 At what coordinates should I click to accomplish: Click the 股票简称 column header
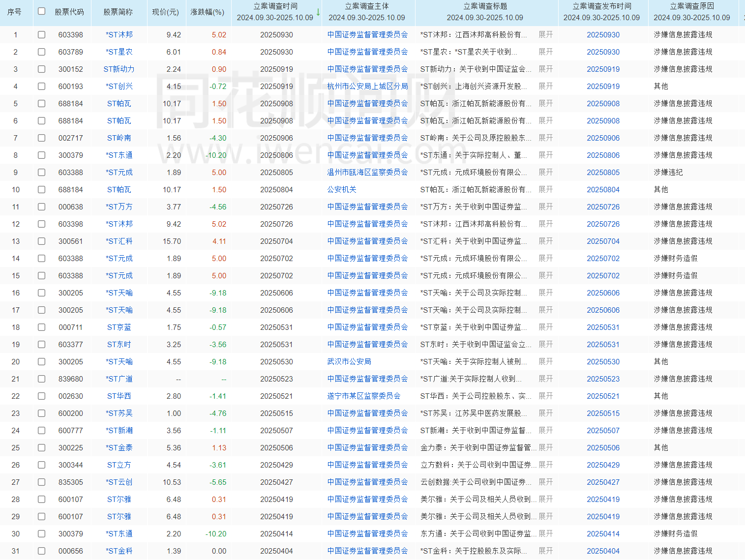click(118, 12)
